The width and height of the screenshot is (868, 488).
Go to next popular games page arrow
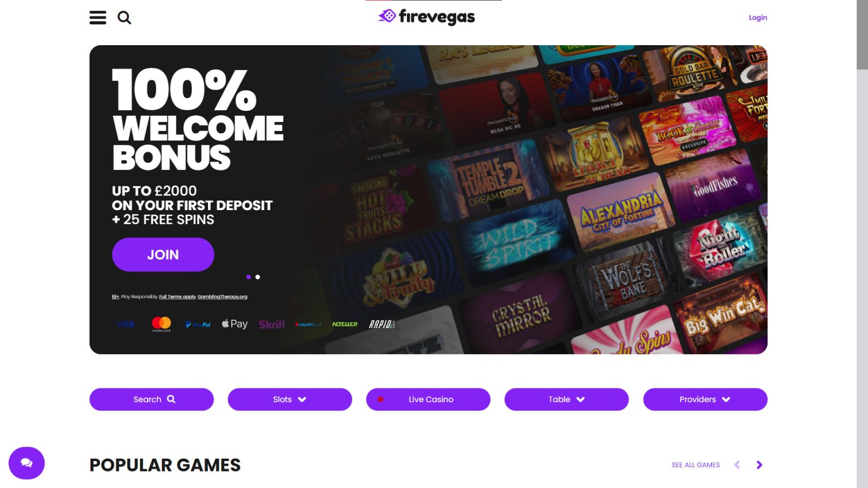[759, 465]
